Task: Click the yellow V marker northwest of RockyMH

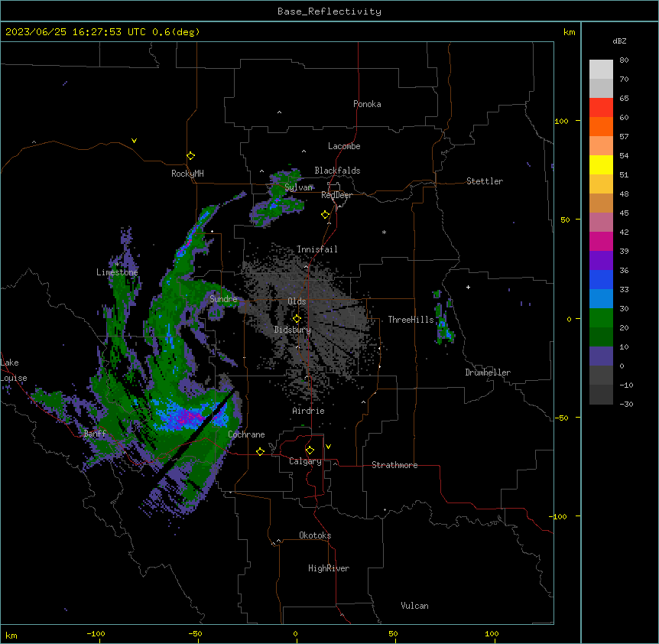Action: coord(134,141)
